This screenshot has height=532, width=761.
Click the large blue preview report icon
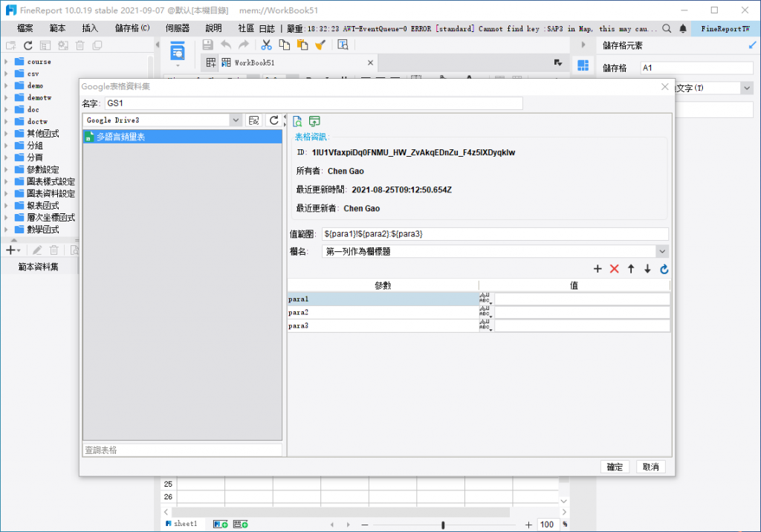coord(178,51)
